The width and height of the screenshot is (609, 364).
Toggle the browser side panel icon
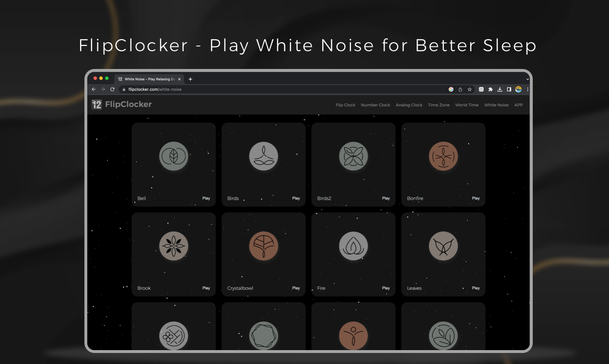[509, 89]
